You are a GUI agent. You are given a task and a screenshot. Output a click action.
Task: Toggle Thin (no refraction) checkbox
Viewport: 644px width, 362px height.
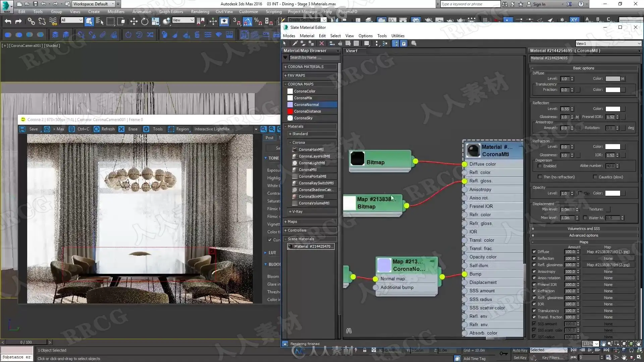click(x=540, y=177)
